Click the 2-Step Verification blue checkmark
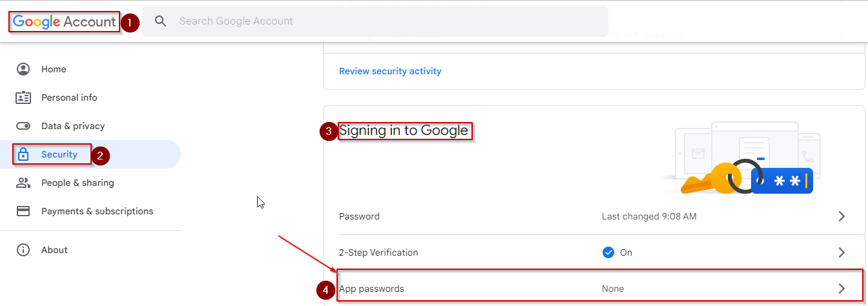Viewport: 868px width, 306px height. click(x=608, y=252)
